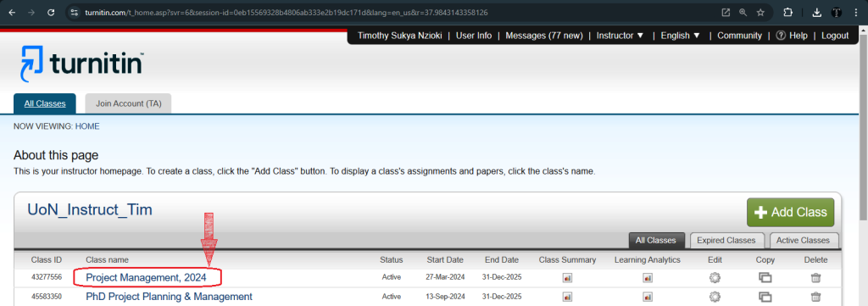
Task: Click the End Date column header
Action: click(x=502, y=259)
